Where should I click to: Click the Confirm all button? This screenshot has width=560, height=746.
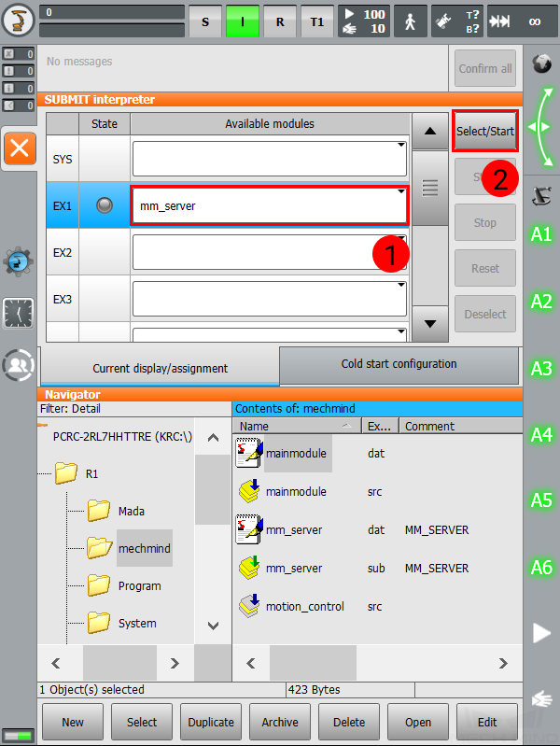(x=484, y=68)
